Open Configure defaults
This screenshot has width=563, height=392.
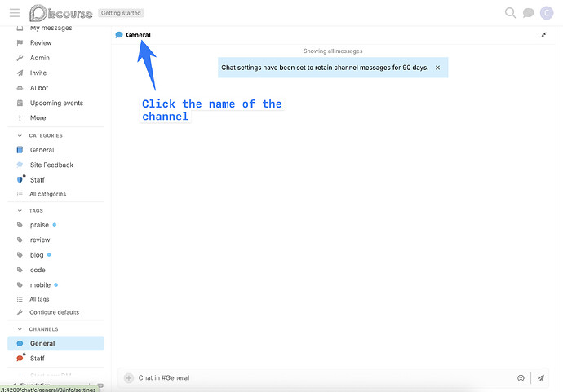tap(55, 312)
